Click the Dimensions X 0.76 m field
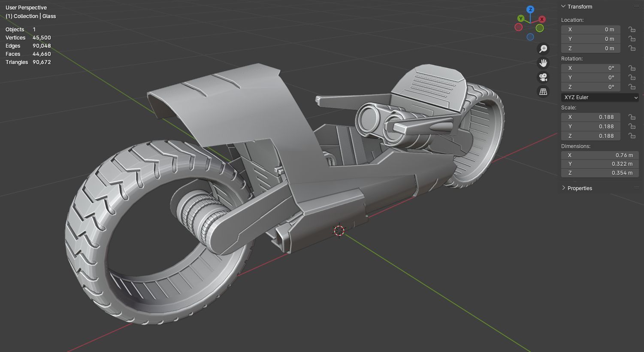Screen dimensions: 644x352 [x=600, y=155]
